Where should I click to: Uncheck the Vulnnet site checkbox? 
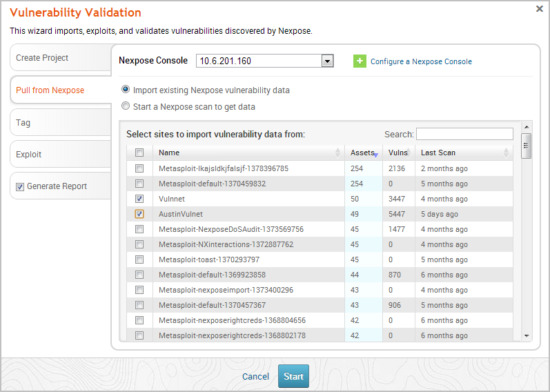coord(139,199)
